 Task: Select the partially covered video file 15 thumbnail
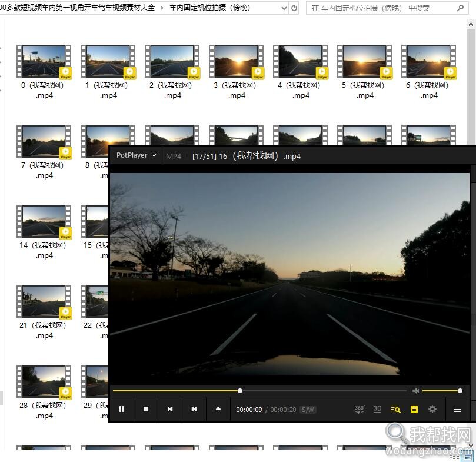94,221
